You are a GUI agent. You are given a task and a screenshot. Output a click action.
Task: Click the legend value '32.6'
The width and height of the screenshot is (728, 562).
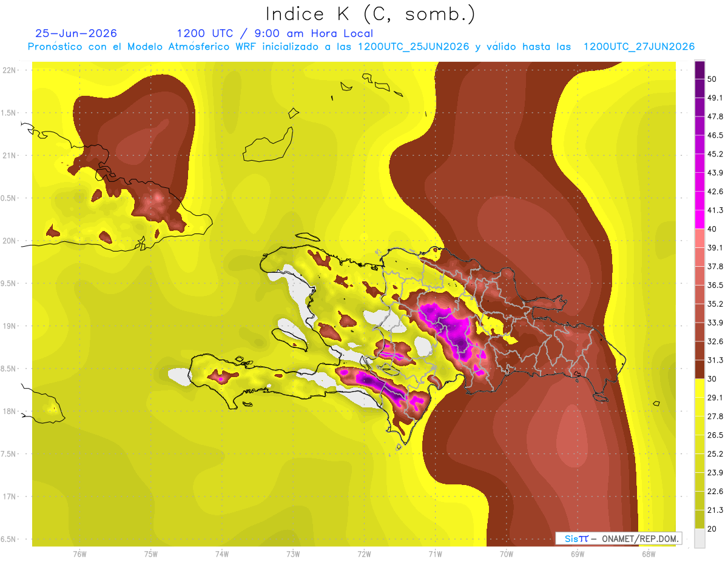[715, 341]
